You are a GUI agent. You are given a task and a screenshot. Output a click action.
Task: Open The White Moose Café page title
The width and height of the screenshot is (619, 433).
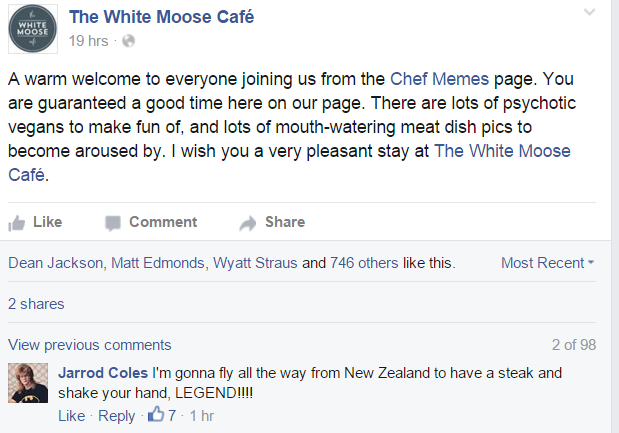click(x=161, y=17)
